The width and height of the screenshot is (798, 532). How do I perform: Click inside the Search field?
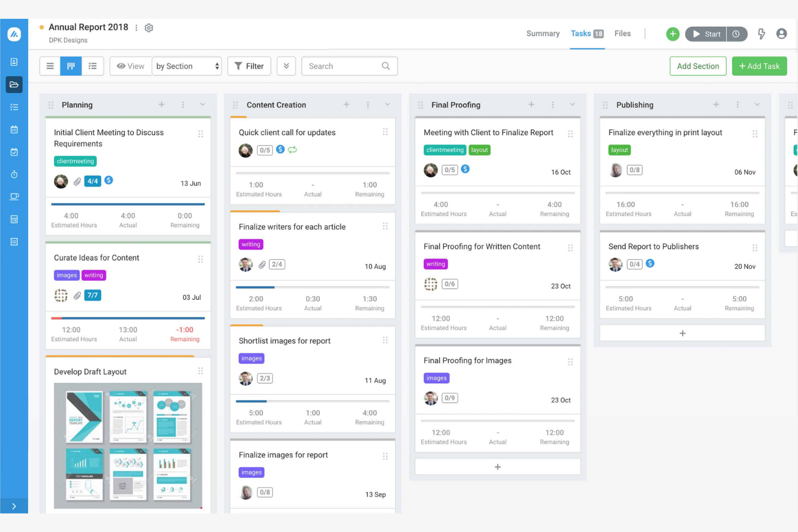[345, 66]
